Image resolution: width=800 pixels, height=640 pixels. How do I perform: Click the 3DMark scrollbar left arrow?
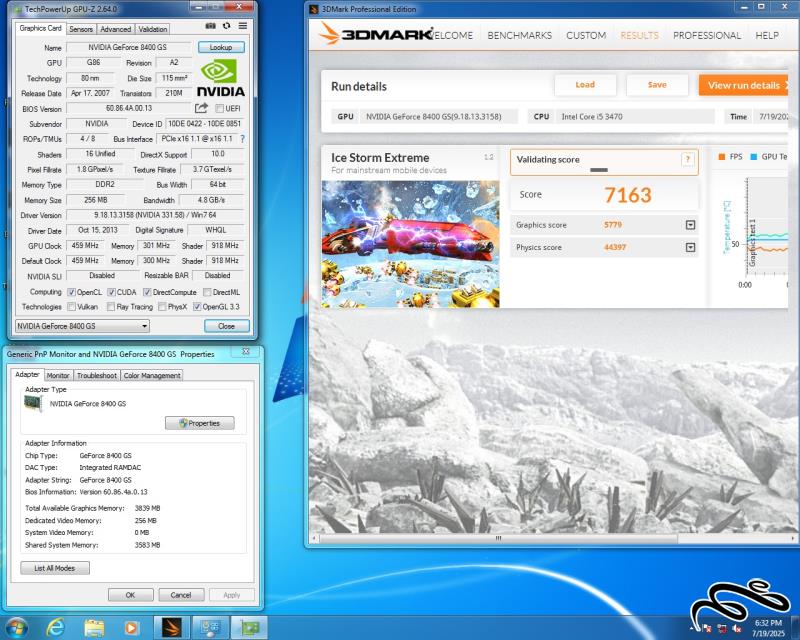314,538
